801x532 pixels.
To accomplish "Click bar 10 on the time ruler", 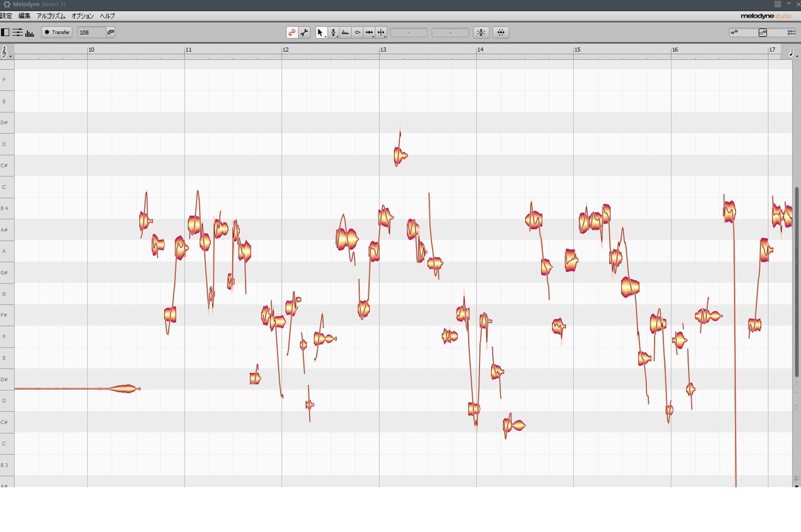I will point(91,50).
